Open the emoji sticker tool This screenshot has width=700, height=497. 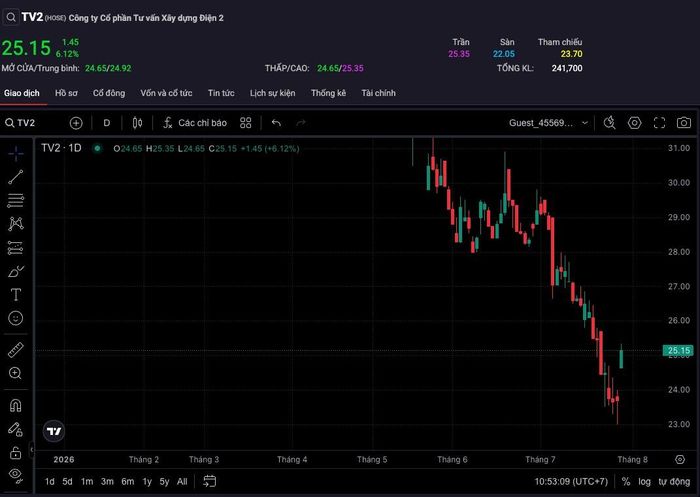(x=16, y=318)
